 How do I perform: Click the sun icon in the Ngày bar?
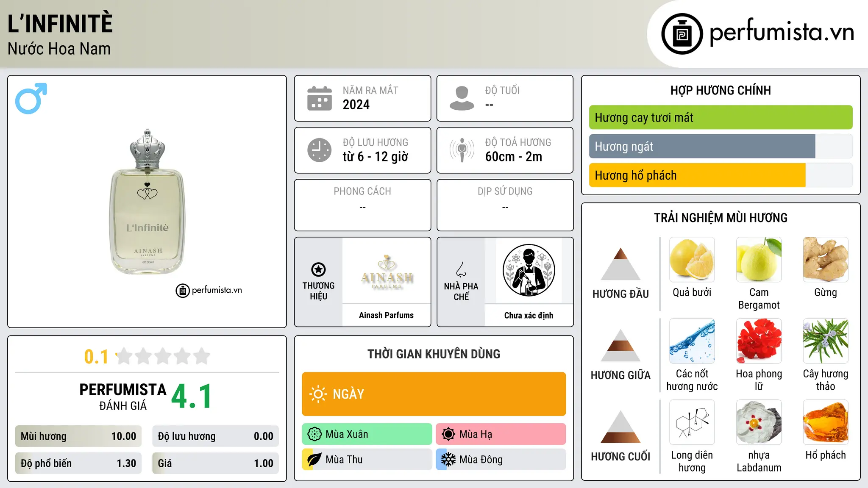pyautogui.click(x=318, y=394)
